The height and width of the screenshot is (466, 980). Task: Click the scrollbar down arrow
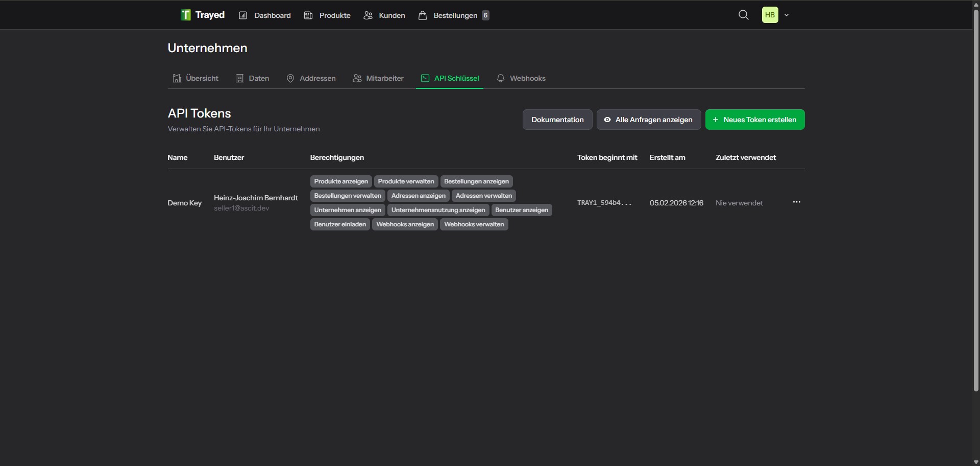click(975, 461)
